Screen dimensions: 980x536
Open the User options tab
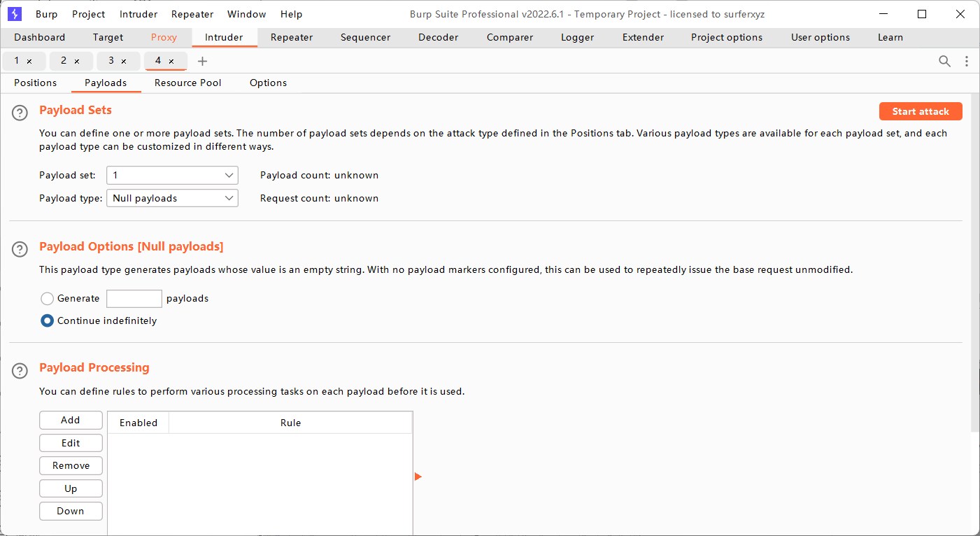[821, 38]
